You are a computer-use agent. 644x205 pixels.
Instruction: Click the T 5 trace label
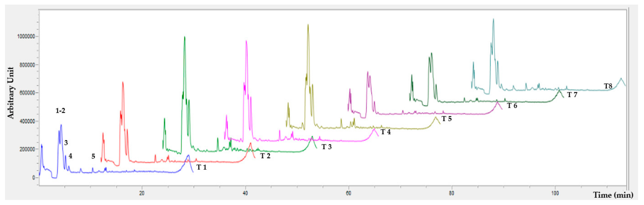tap(446, 119)
